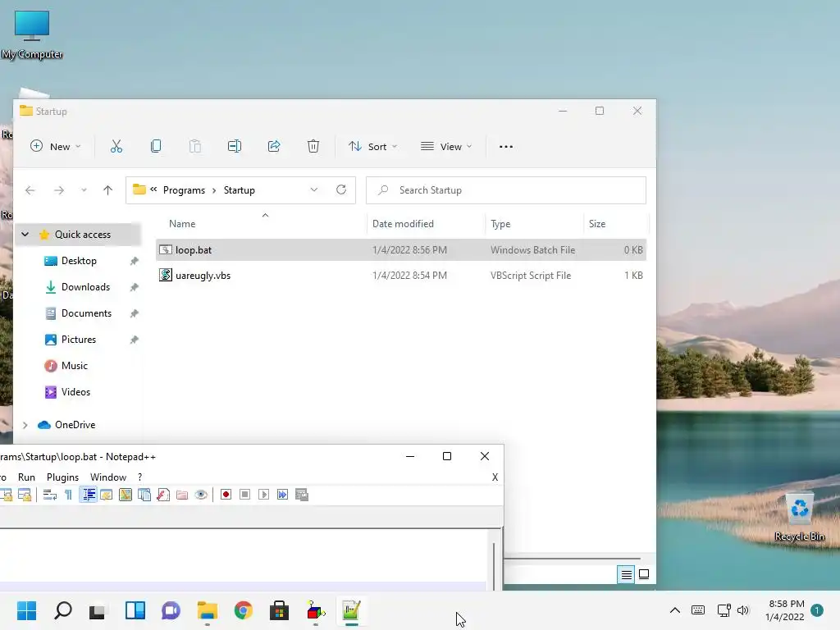Open Window menu in Notepad++

[x=108, y=477]
